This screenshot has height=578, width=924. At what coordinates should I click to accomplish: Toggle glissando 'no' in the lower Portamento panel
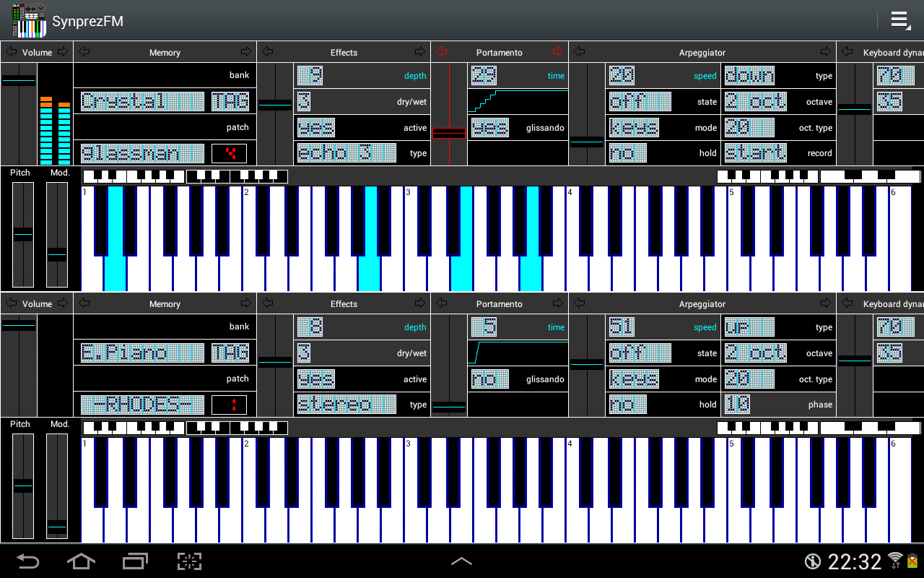489,379
